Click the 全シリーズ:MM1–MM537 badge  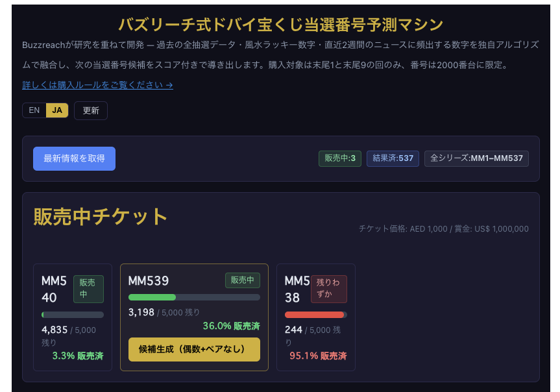[476, 158]
